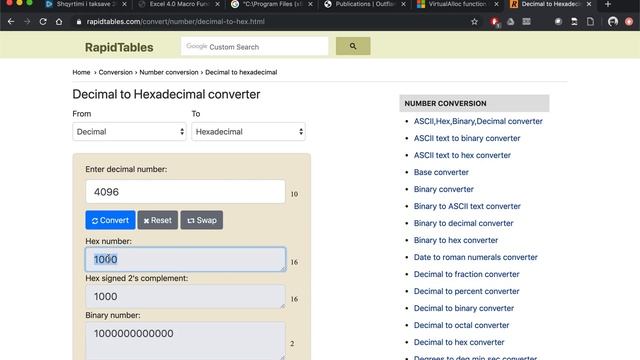Open Number conversion breadcrumb link
The image size is (640, 360).
(169, 72)
